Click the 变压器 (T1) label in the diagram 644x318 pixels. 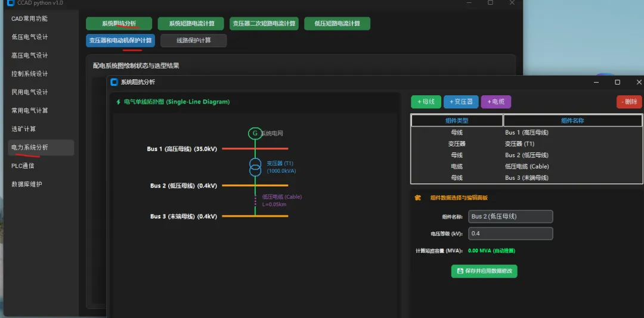(x=280, y=163)
